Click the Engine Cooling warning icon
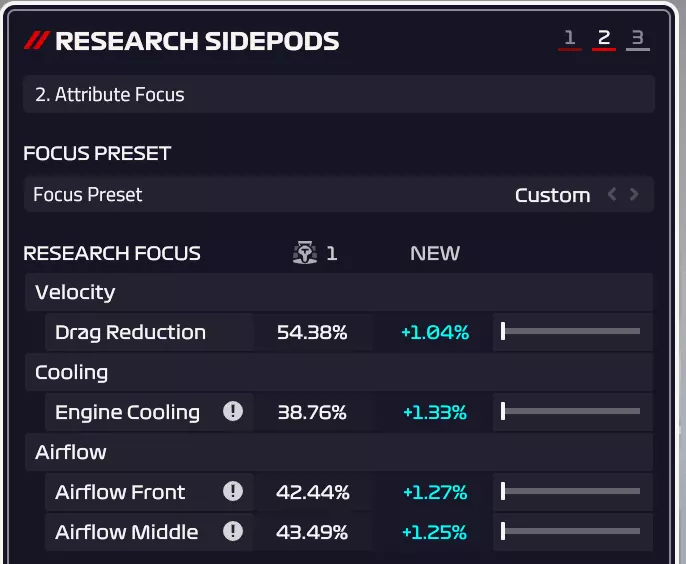The width and height of the screenshot is (686, 564). pyautogui.click(x=233, y=412)
